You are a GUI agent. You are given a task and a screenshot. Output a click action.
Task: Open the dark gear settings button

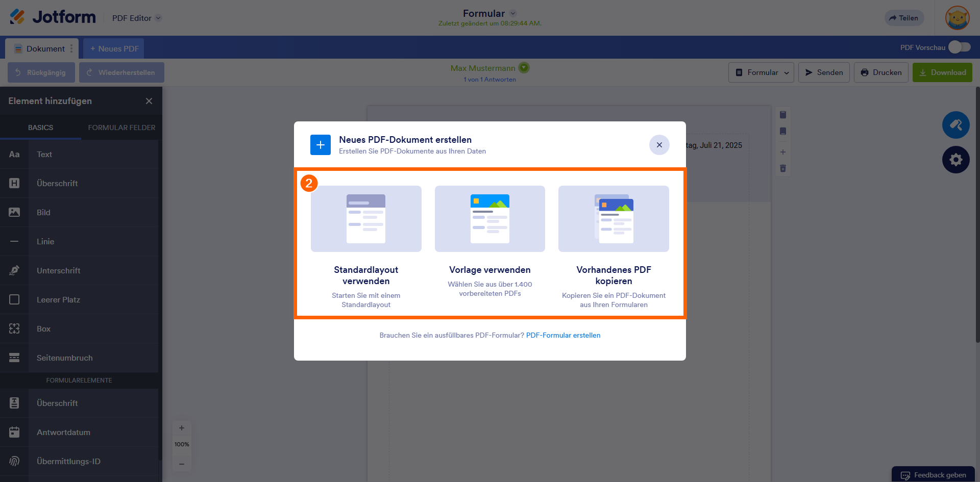[956, 160]
